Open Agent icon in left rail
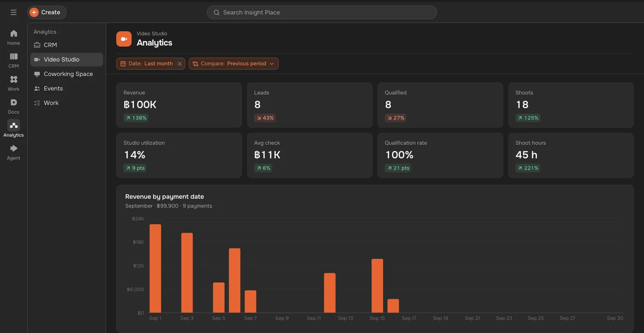 coord(14,152)
